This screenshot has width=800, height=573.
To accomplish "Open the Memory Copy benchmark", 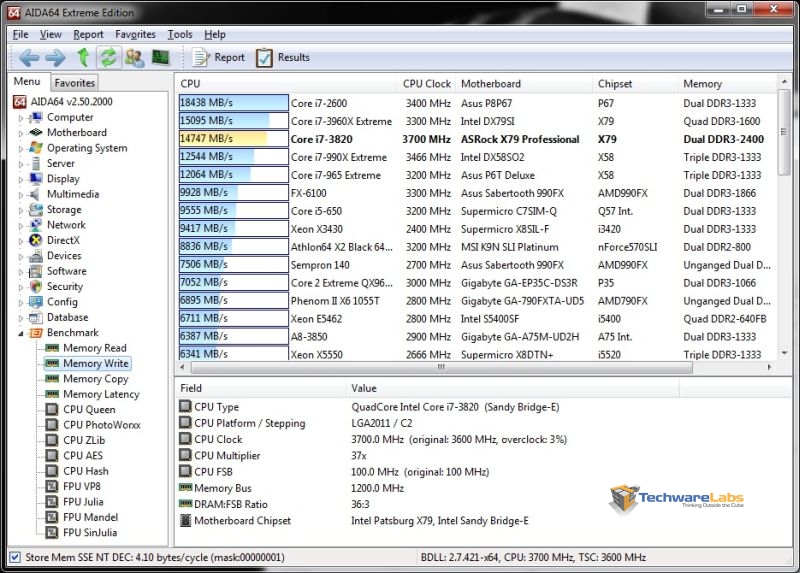I will [95, 379].
